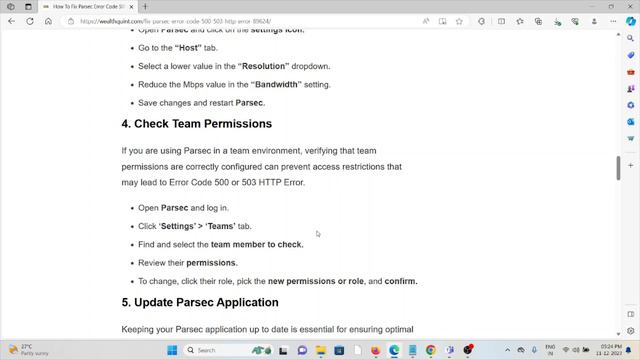Screen dimensions: 640x360
Task: Click heading 4. Check Team Permissions
Action: pyautogui.click(x=197, y=124)
